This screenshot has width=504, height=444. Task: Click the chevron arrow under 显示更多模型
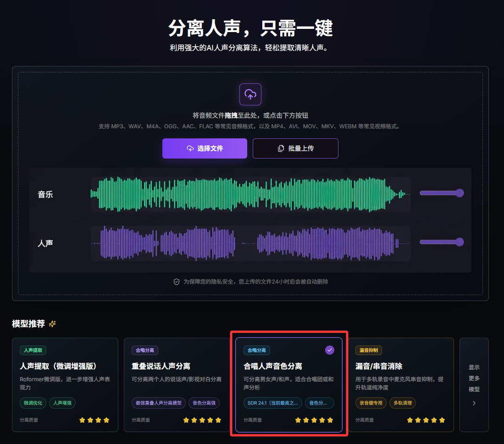point(474,403)
